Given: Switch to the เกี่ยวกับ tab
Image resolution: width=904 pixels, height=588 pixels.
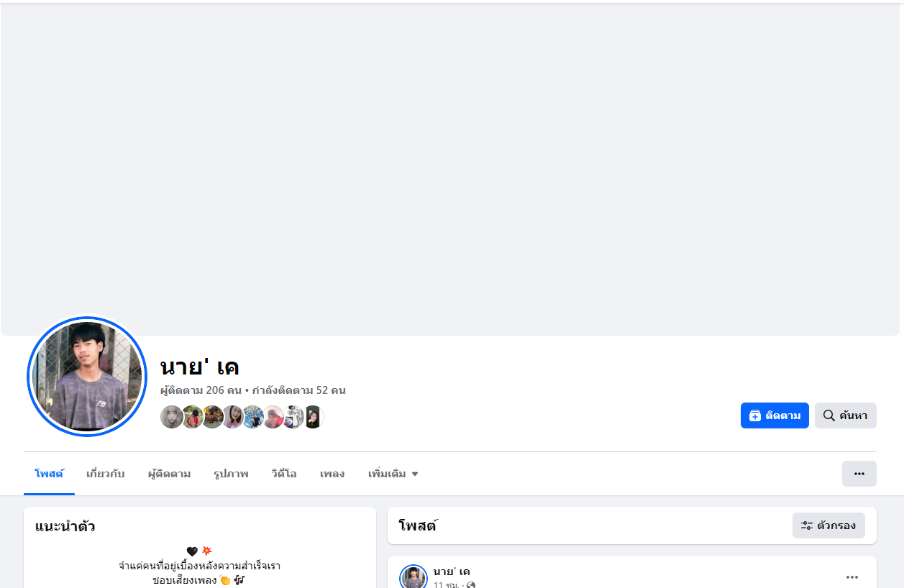Looking at the screenshot, I should click(105, 474).
